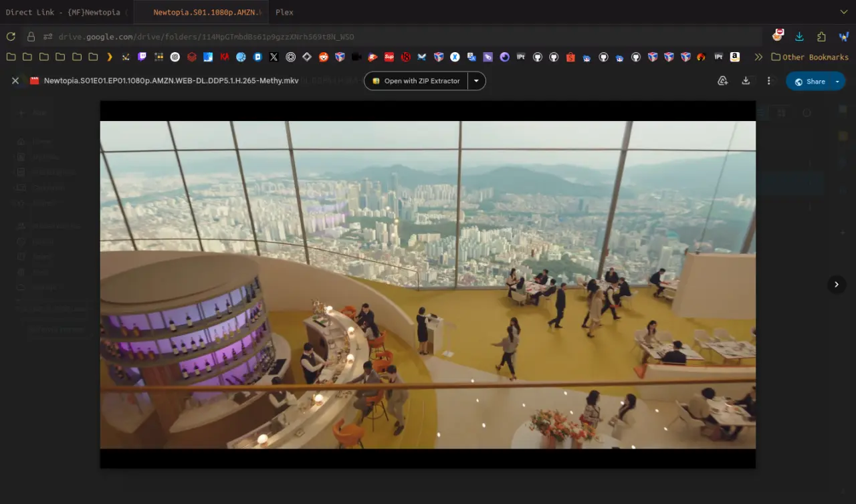Open the translate bookmark icon
Viewport: 856px width, 504px height.
[471, 57]
